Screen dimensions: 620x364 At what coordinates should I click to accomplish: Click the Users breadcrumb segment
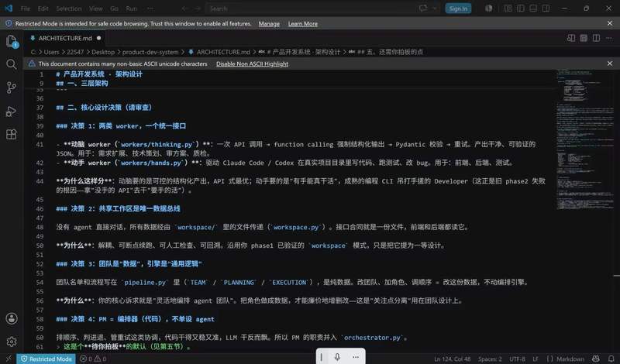pos(51,52)
